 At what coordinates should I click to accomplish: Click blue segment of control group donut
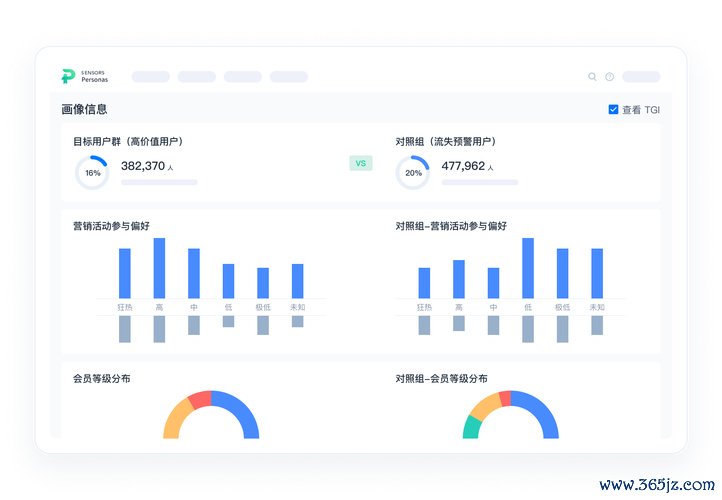(540, 410)
